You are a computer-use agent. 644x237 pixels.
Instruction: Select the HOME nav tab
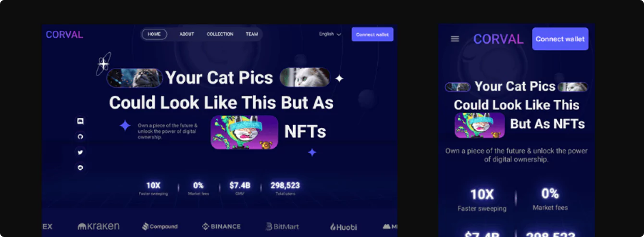[154, 34]
